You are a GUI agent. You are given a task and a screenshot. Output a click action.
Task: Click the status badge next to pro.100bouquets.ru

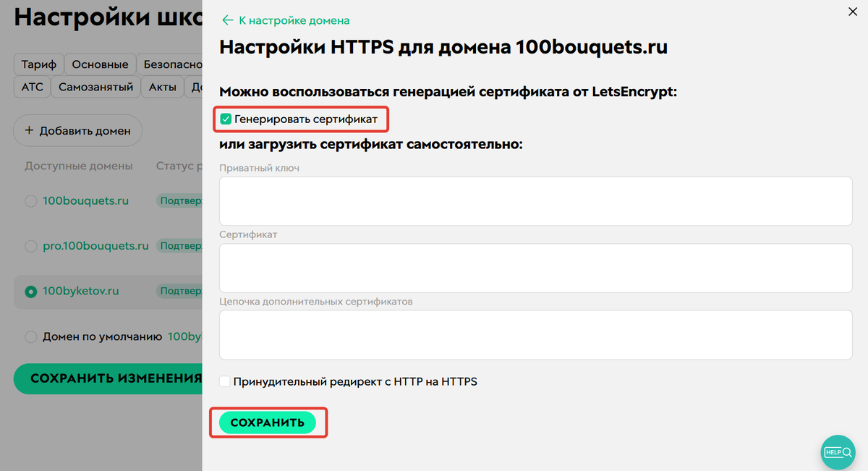point(179,246)
